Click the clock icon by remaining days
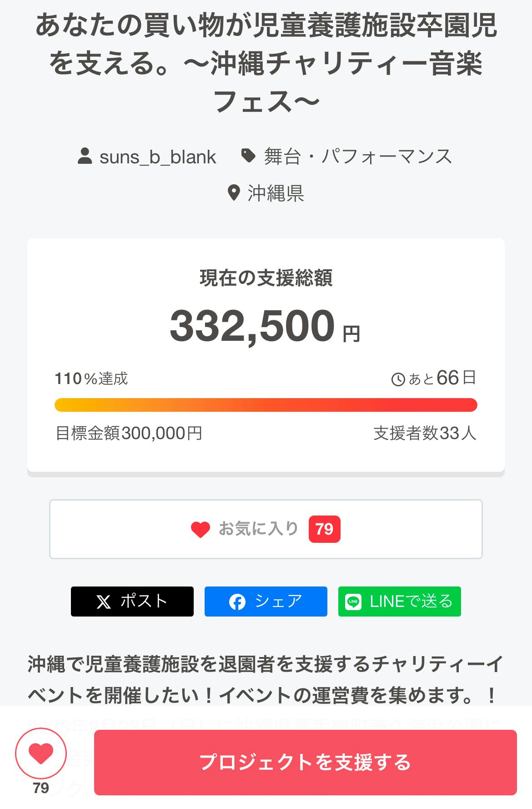532x809 pixels. (x=398, y=379)
